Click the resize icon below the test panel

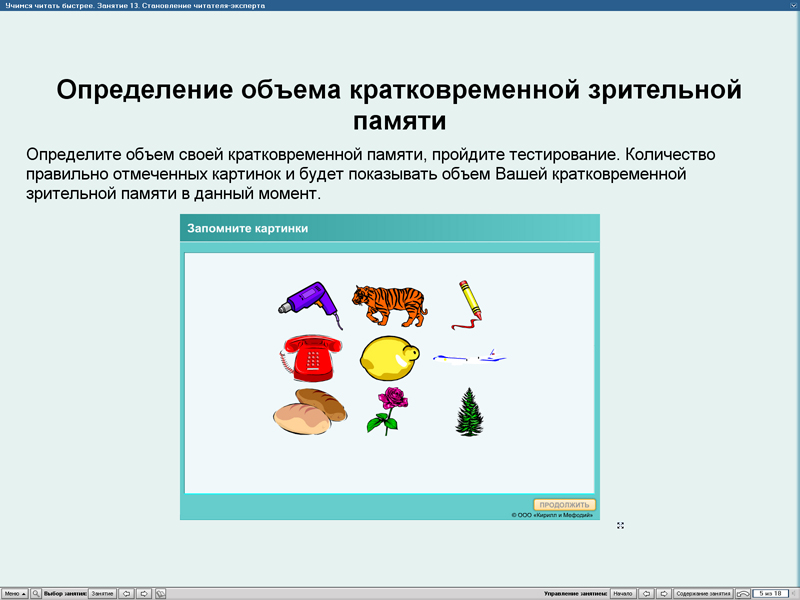622,525
